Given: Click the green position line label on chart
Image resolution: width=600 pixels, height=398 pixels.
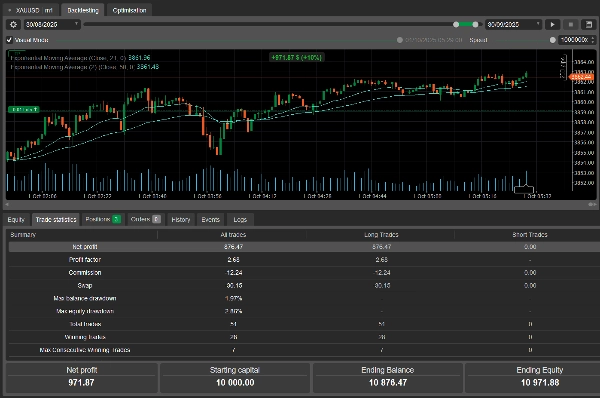Looking at the screenshot, I should pos(24,109).
